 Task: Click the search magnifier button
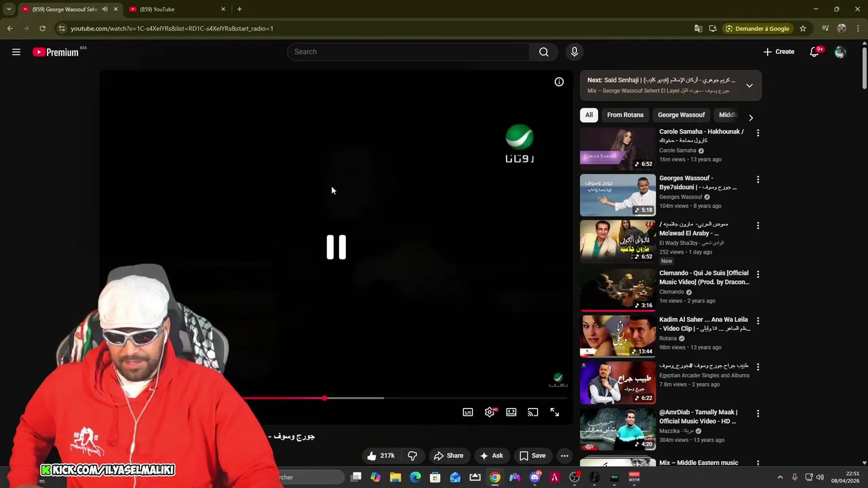click(544, 52)
